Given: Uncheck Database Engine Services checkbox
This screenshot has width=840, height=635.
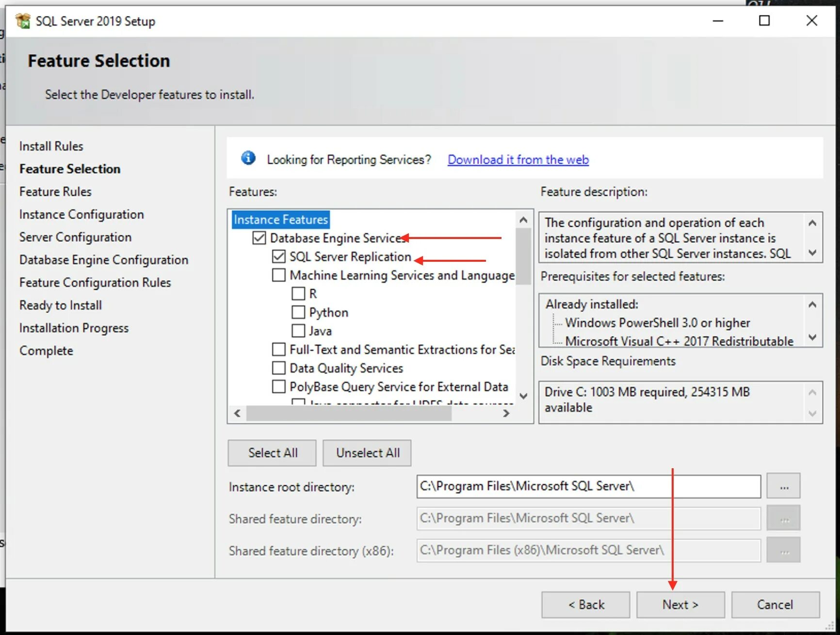Looking at the screenshot, I should [x=259, y=238].
